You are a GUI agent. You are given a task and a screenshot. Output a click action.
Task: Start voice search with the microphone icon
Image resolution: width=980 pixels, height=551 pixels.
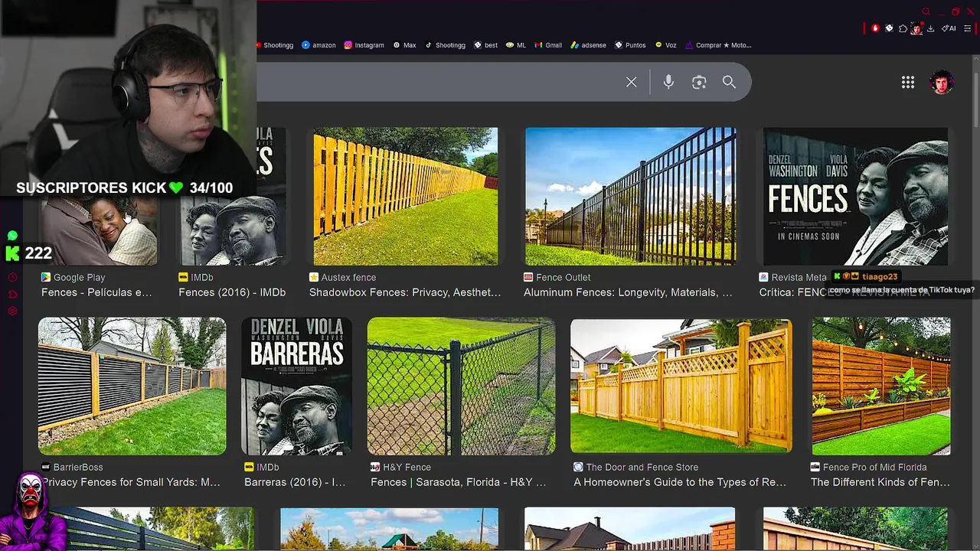pyautogui.click(x=668, y=82)
